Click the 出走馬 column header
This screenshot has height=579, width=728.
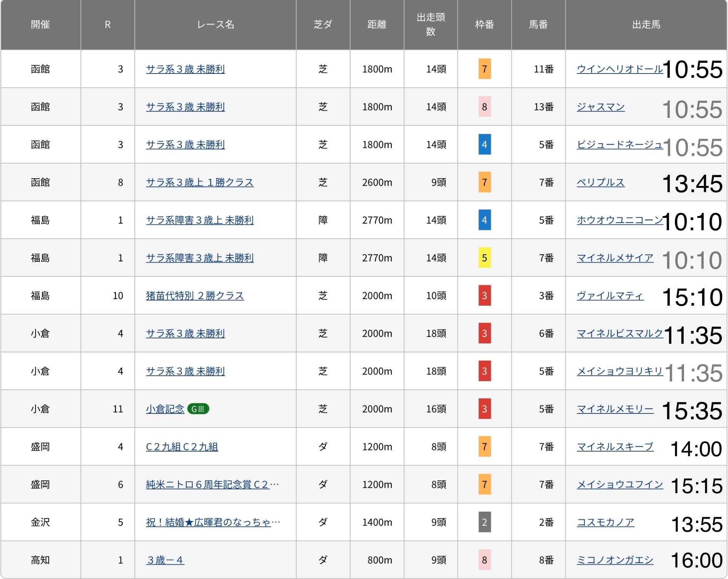[x=646, y=25]
